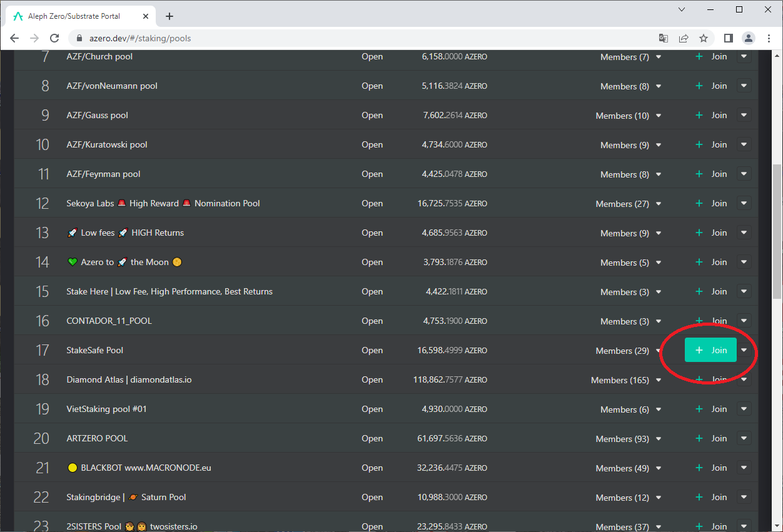783x532 pixels.
Task: Open the arrow menu after Join for StakeSafe Pool
Action: [744, 350]
